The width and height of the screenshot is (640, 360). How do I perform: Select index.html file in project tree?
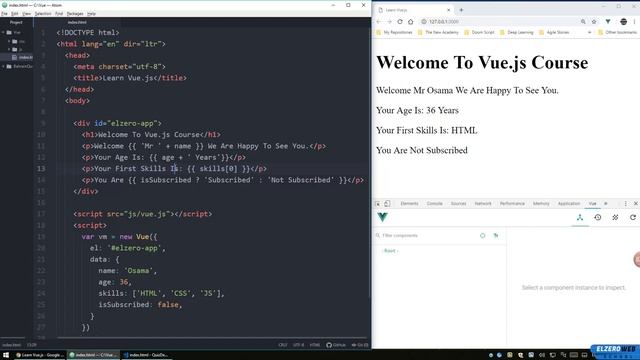coord(23,58)
